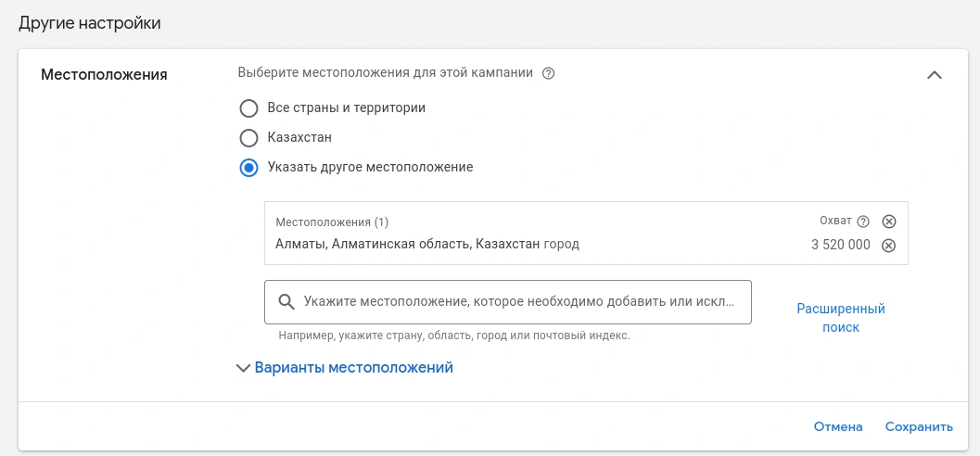Remove the Алматы location with its X icon
The image size is (980, 456).
click(888, 246)
